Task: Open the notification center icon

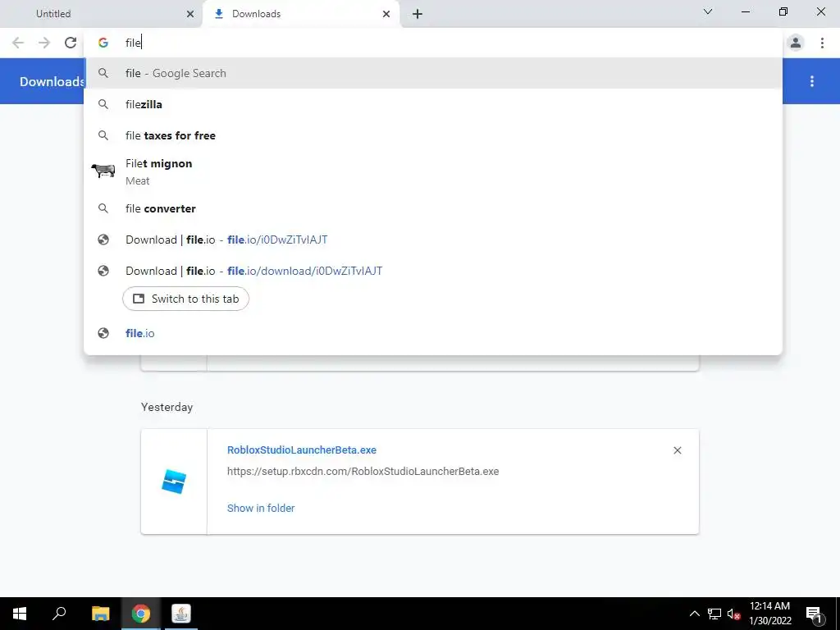Action: tap(814, 614)
